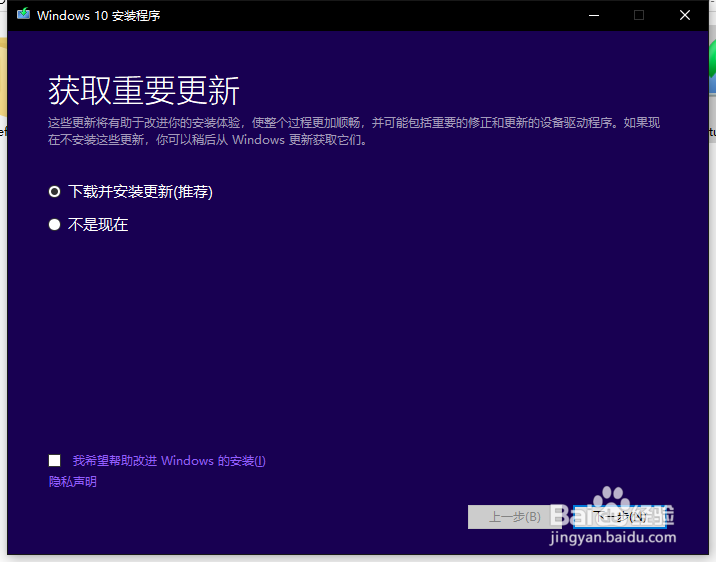Maximize the Windows 10 安装程序 window

(639, 15)
